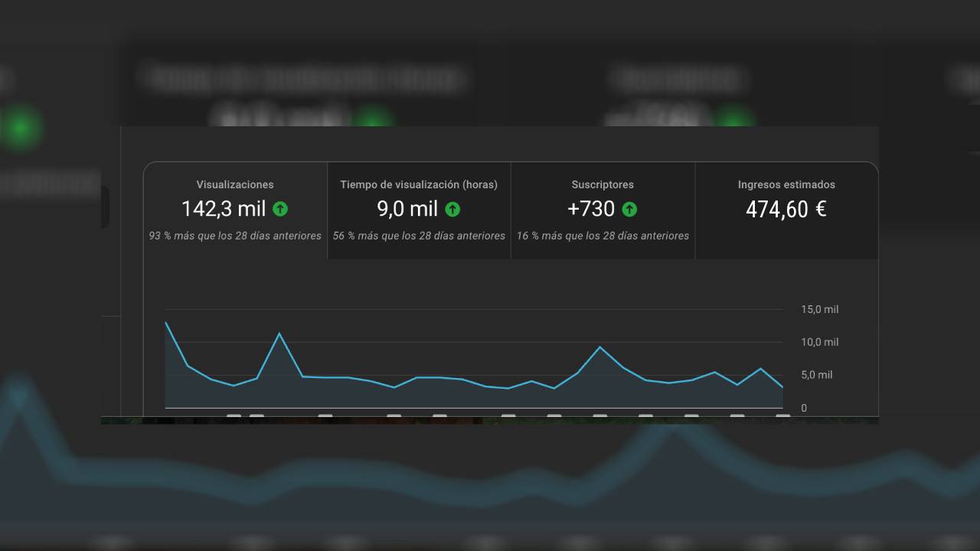
Task: Open the Ingresos estimados tab
Action: 786,184
